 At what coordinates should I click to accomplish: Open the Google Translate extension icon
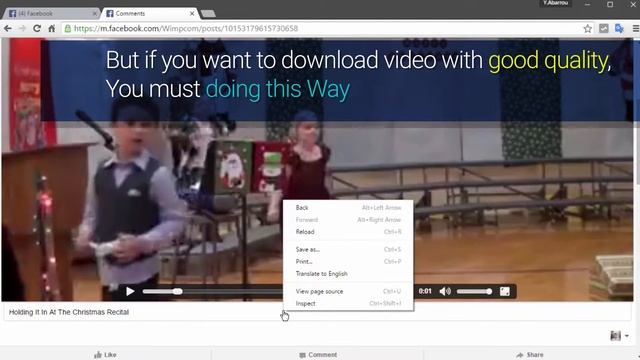[x=619, y=29]
